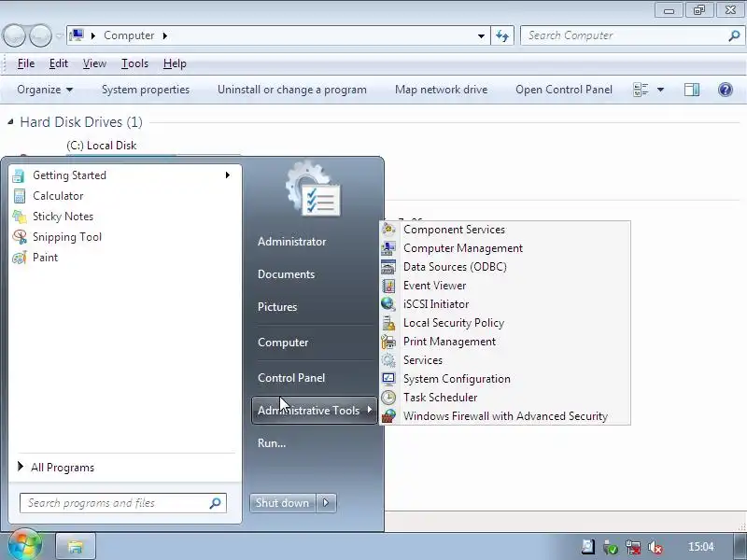Open the Edit menu
Screen dimensions: 747x560
pyautogui.click(x=59, y=63)
